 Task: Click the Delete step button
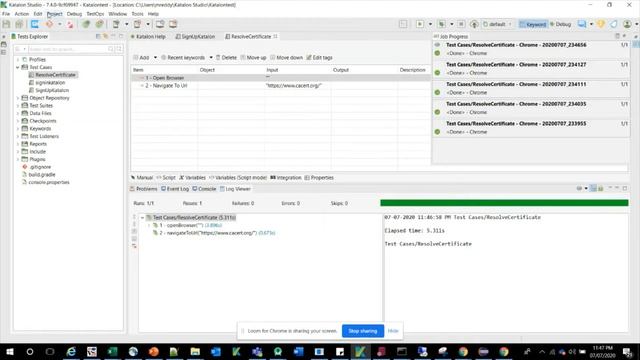226,58
